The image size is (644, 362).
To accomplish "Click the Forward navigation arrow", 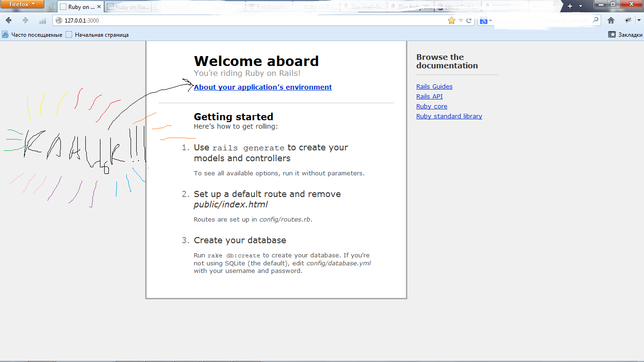I will tap(25, 20).
